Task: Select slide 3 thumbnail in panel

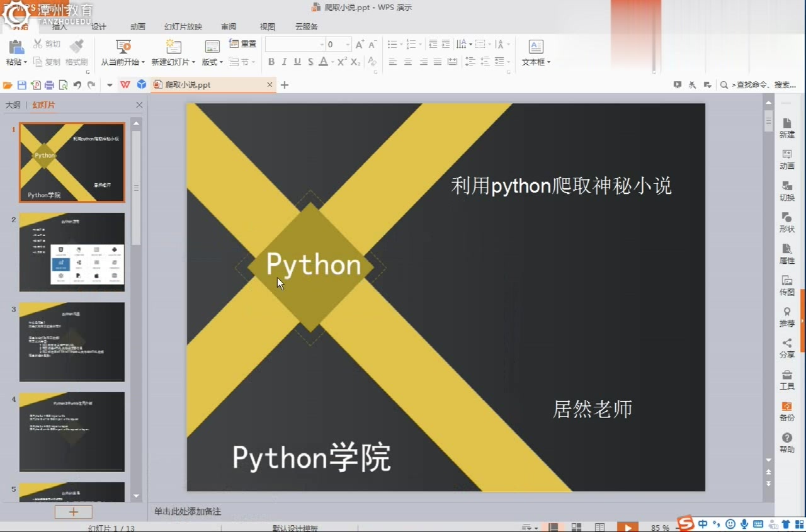Action: click(x=72, y=342)
